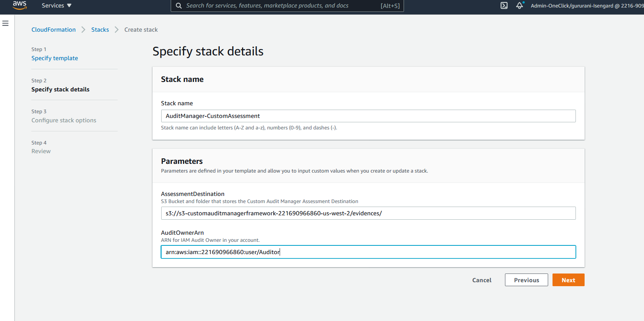Image resolution: width=644 pixels, height=321 pixels.
Task: Go to Stacks breadcrumb link
Action: (x=100, y=30)
